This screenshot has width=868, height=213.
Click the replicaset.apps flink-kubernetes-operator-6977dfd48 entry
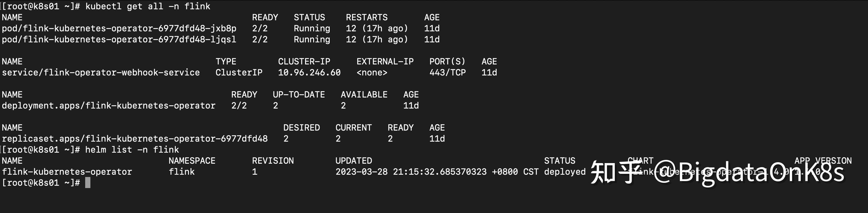click(x=135, y=139)
